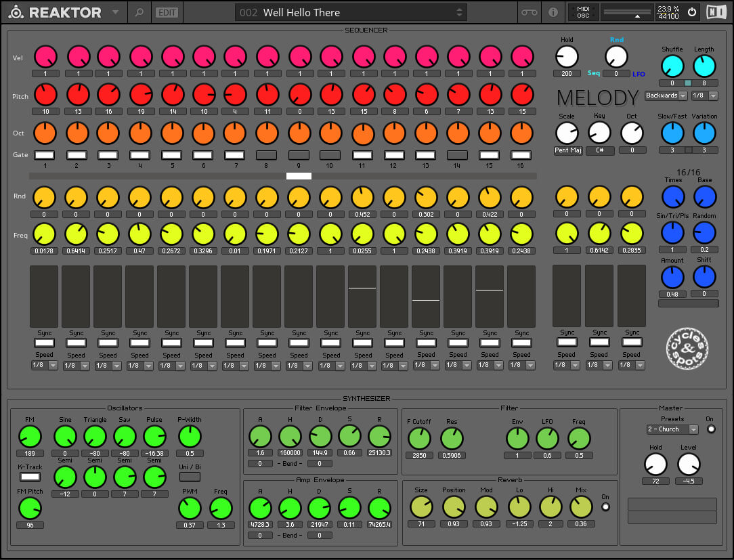Viewport: 734px width, 560px height.
Task: Click the power button icon
Action: click(x=692, y=12)
